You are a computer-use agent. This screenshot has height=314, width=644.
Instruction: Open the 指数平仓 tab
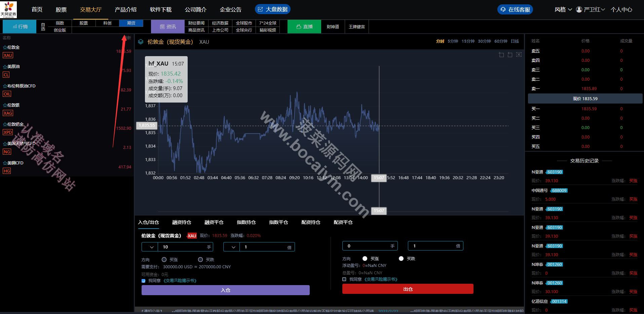click(278, 222)
